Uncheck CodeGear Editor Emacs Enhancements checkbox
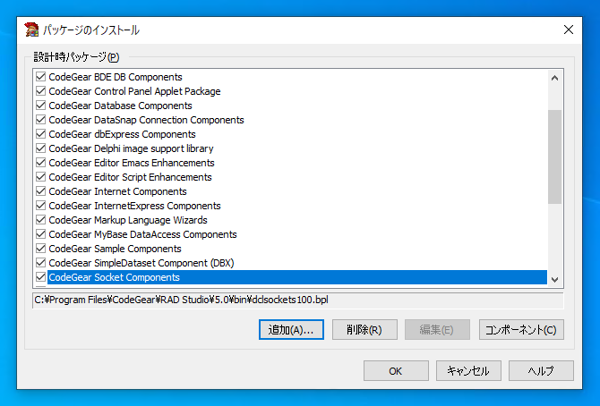600x406 pixels. pos(41,163)
